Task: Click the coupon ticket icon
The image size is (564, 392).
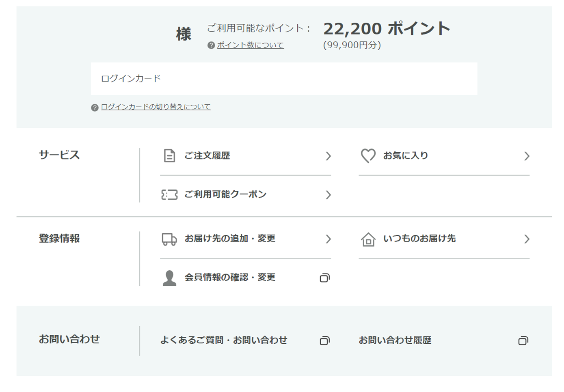Action: [169, 195]
